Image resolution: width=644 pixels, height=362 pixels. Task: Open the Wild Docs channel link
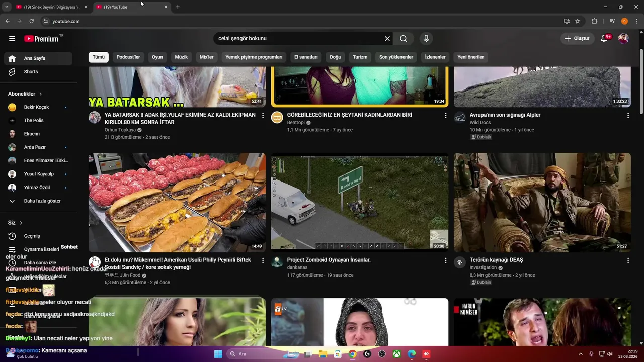tap(480, 122)
